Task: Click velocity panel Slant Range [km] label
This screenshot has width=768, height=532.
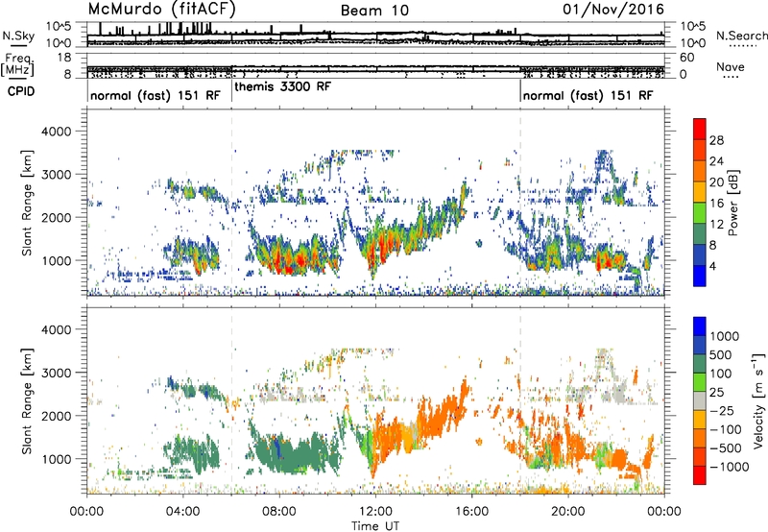Action: coord(27,401)
